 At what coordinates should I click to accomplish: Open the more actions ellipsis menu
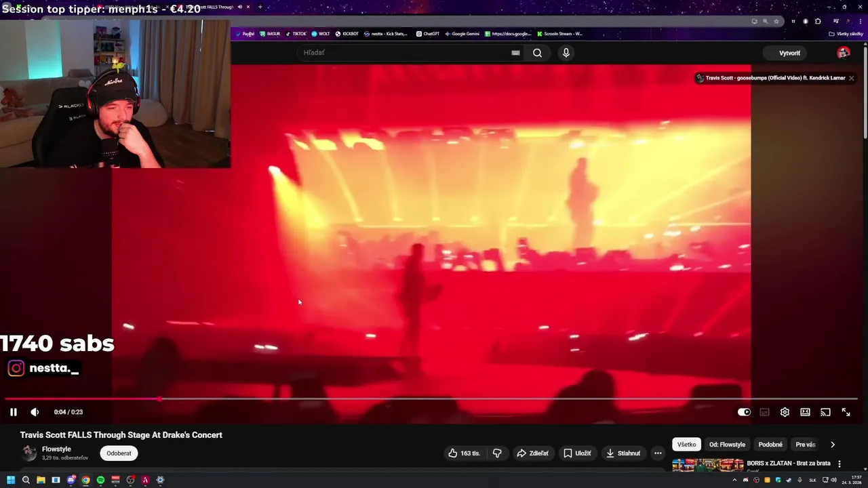tap(658, 453)
